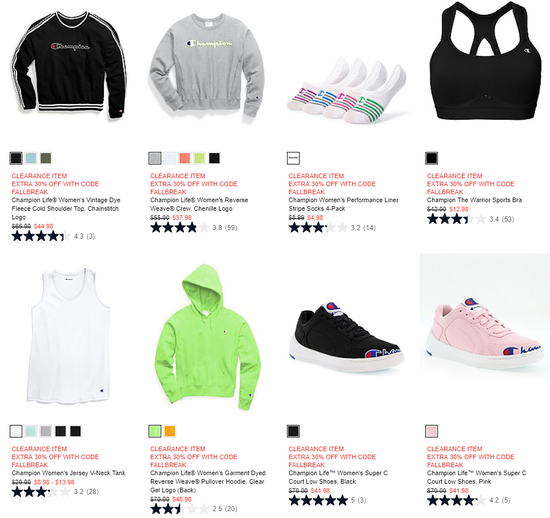This screenshot has height=518, width=550.
Task: Pick coral orange swatch for Reverse Weave Crew
Action: pos(185,158)
